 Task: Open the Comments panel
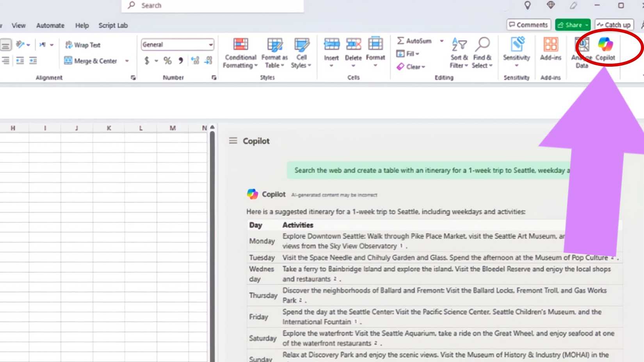pos(528,25)
